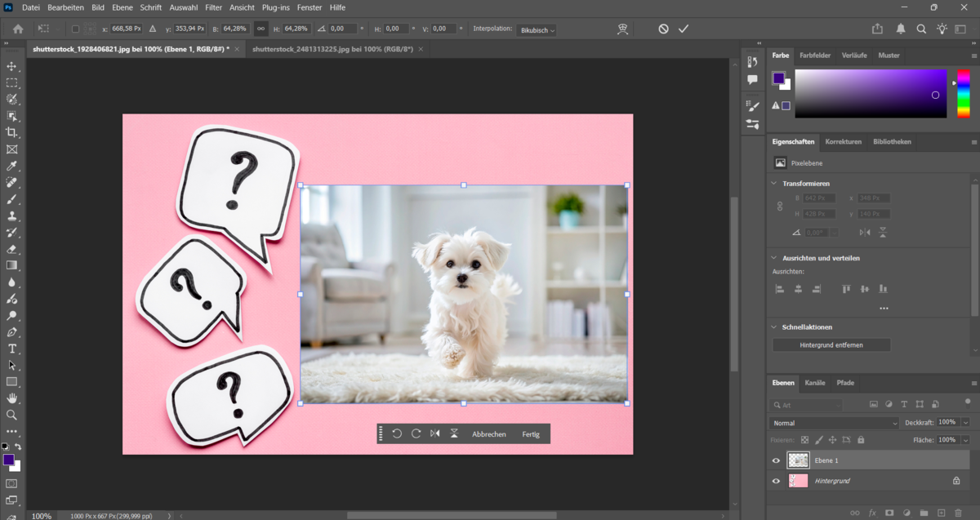Toggle aspect ratio link between B and H

click(x=261, y=29)
